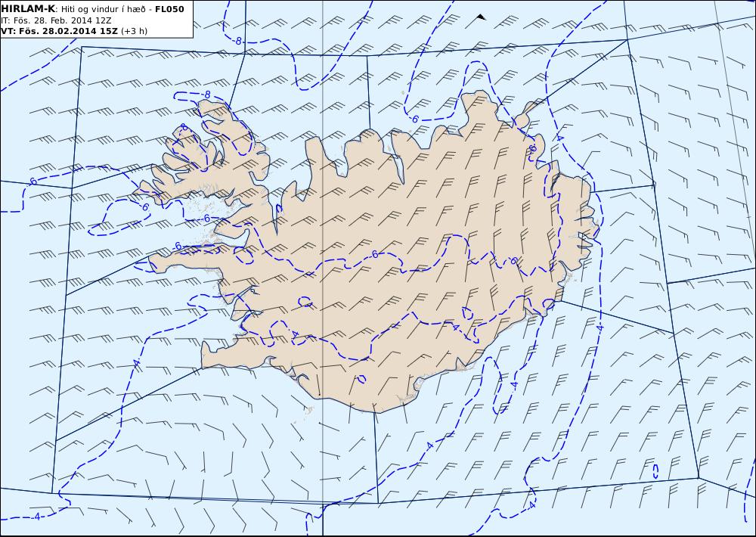Click the HIRLAM-K model name in title box
Screen dimensions: 756x537
[x=28, y=9]
